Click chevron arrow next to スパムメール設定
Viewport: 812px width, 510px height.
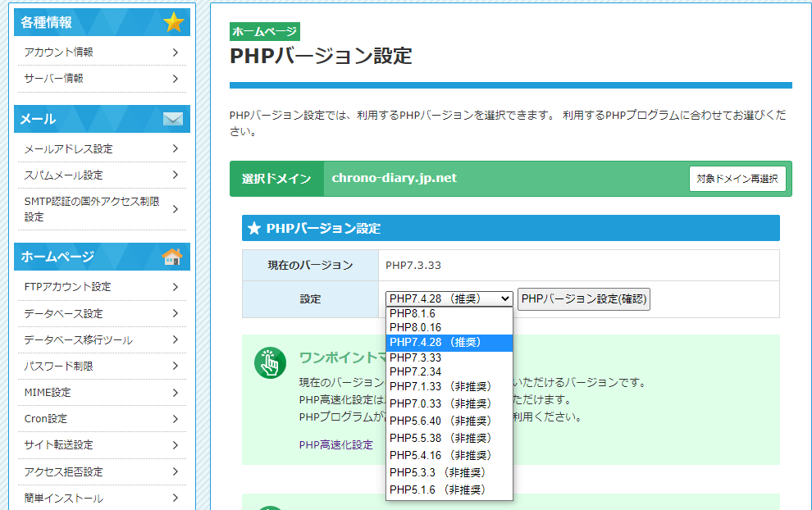click(176, 175)
